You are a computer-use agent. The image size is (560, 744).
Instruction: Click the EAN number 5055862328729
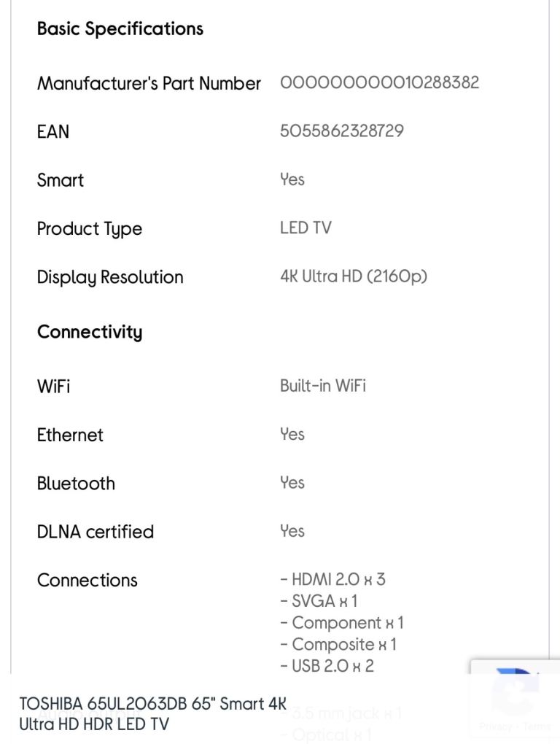pyautogui.click(x=342, y=131)
